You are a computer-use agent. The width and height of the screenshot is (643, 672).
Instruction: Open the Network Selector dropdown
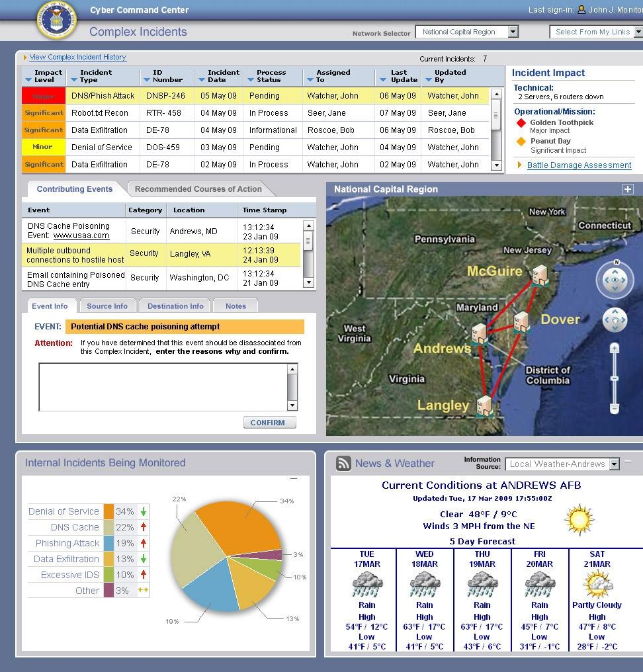coord(514,31)
